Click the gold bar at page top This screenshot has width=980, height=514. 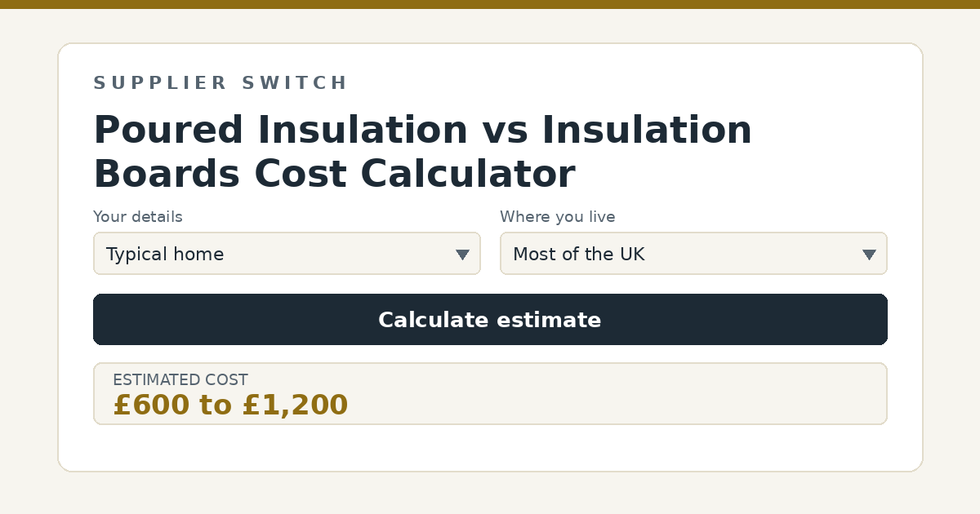[x=490, y=4]
